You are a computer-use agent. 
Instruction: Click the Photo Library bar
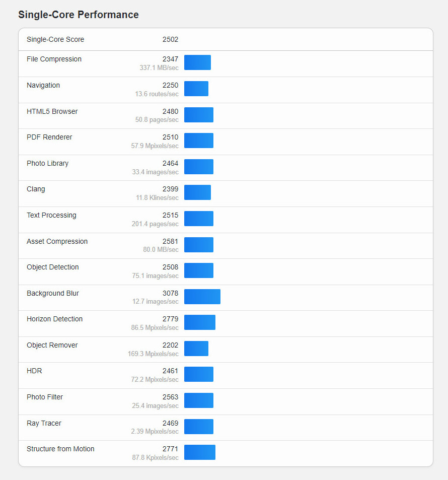pos(199,167)
